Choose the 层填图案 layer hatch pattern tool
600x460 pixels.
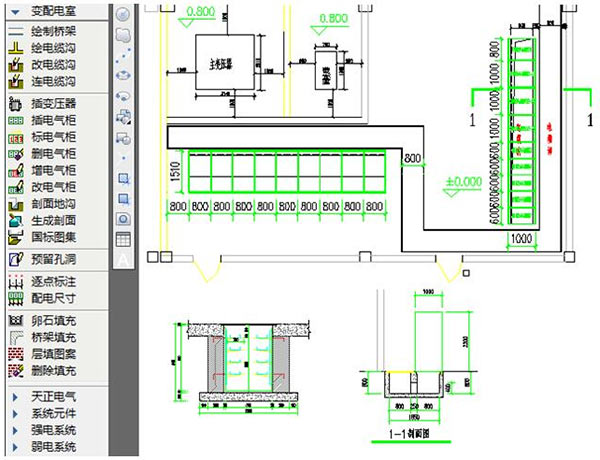tap(42, 354)
